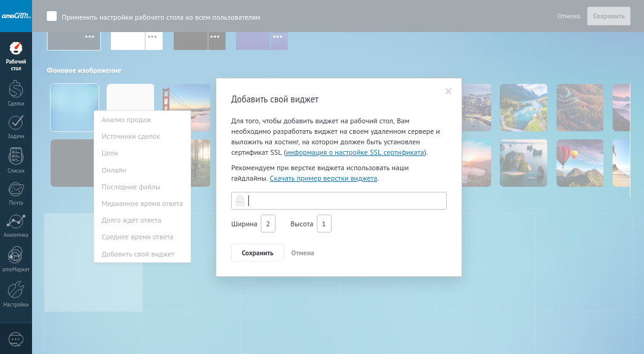This screenshot has width=644, height=354.
Task: Choose Источники сделок in widget list
Action: (x=131, y=136)
